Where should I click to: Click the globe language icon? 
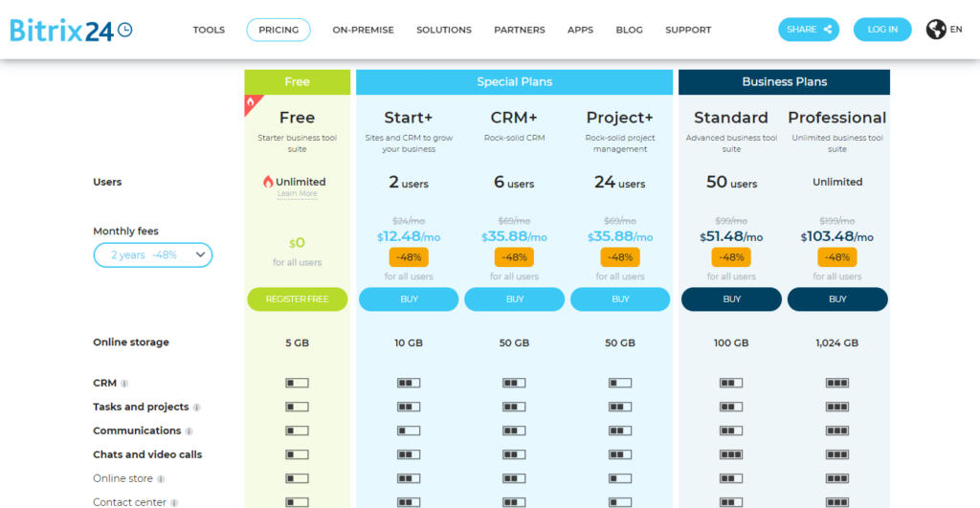point(936,30)
